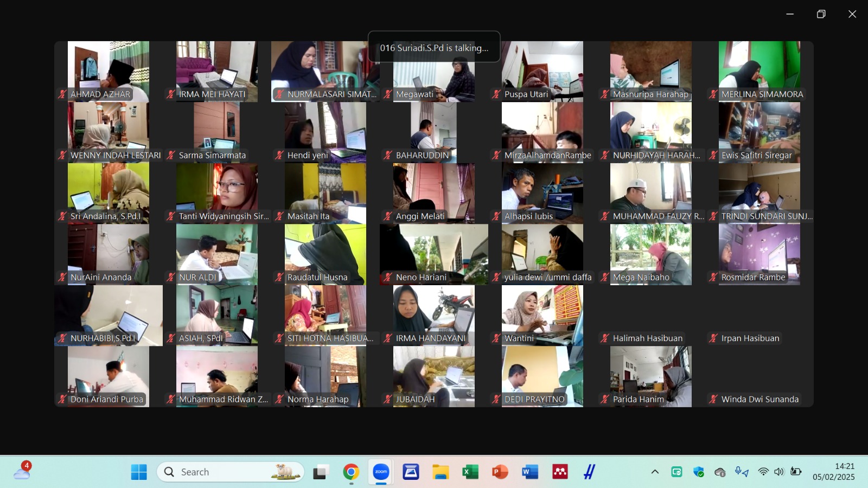Viewport: 868px width, 488px height.
Task: Select BAHARUDDIN participant video
Action: pos(434,132)
